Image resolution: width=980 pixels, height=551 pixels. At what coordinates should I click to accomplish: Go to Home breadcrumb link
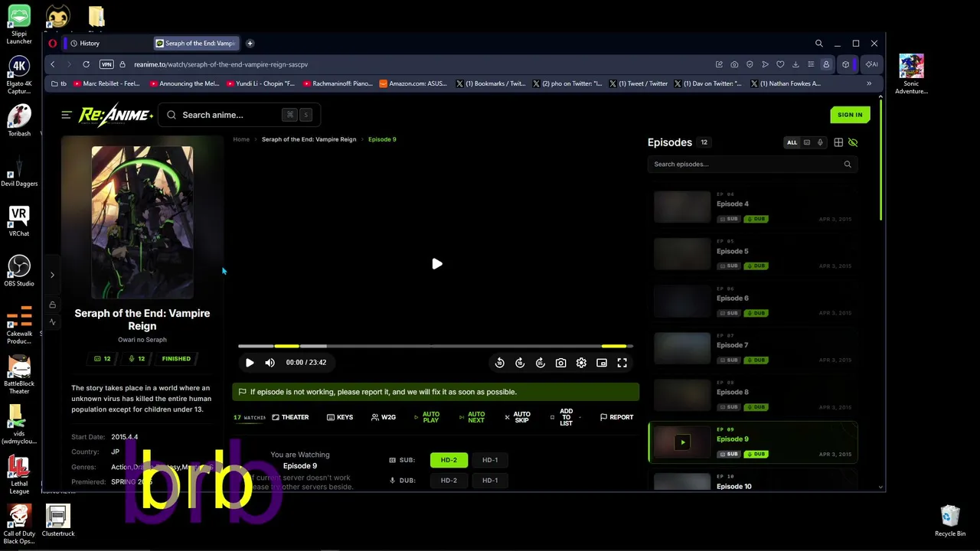tap(241, 139)
